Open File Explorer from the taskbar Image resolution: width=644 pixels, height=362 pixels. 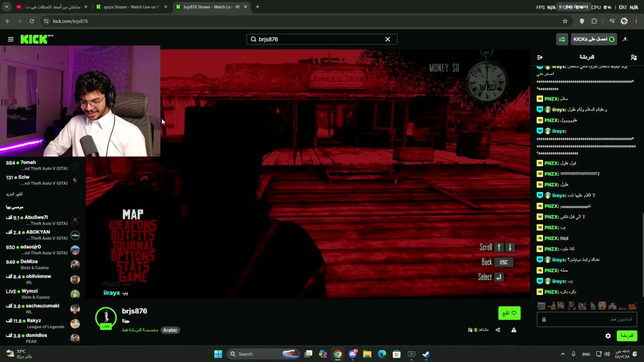coord(367,354)
